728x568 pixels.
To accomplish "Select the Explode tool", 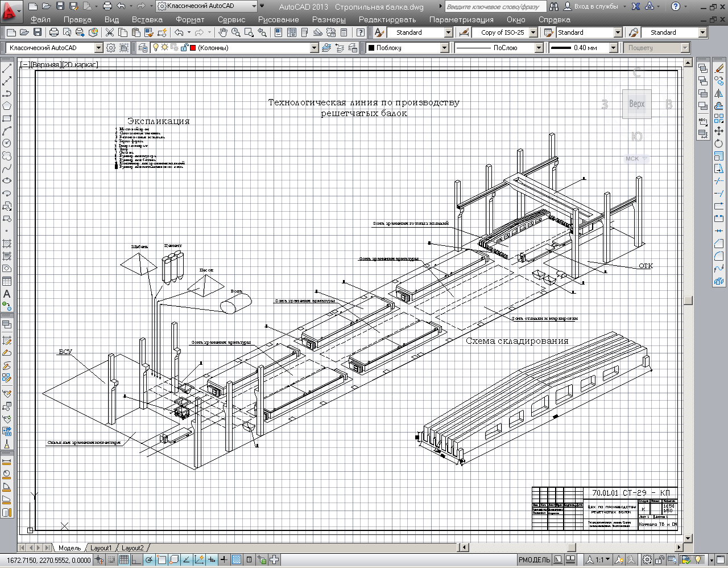I will [719, 281].
